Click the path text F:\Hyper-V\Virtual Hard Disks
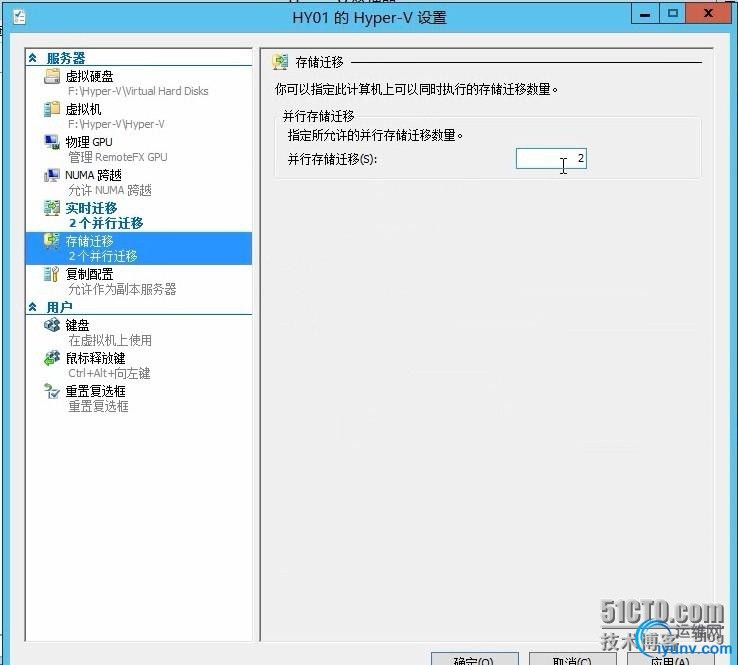 coord(138,91)
